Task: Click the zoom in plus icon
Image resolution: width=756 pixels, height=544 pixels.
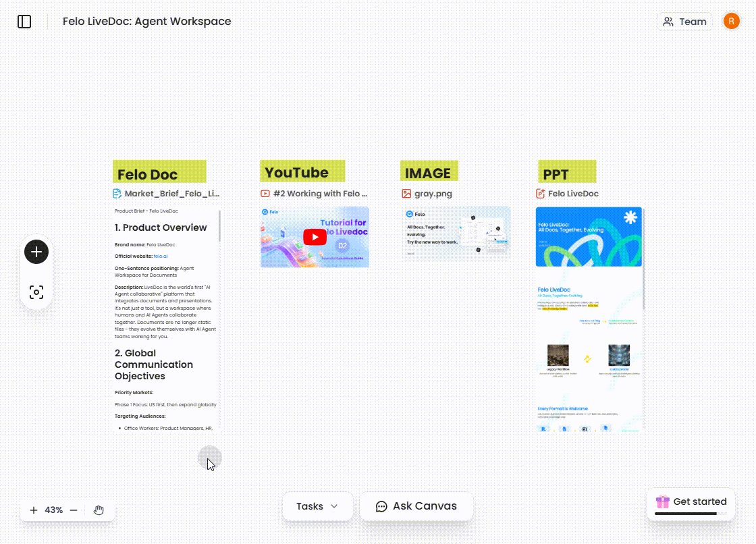Action: (x=32, y=510)
